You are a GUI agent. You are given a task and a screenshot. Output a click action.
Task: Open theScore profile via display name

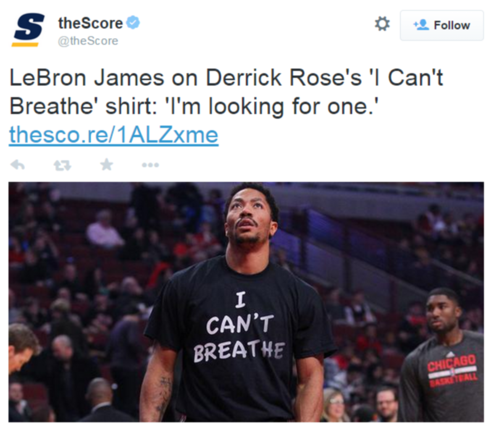[x=90, y=23]
